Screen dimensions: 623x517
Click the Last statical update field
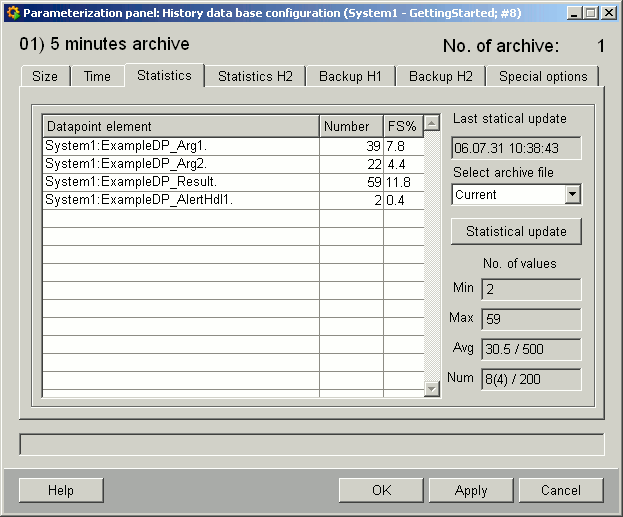tap(516, 148)
